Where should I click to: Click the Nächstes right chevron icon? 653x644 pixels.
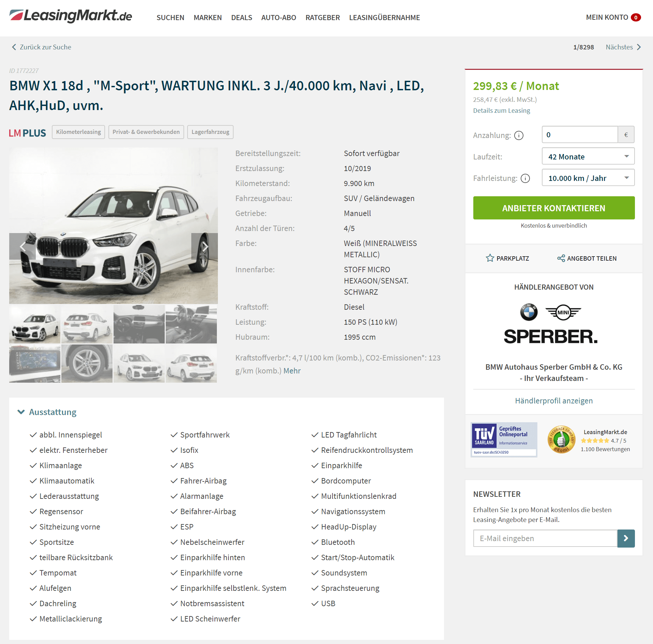pos(639,47)
